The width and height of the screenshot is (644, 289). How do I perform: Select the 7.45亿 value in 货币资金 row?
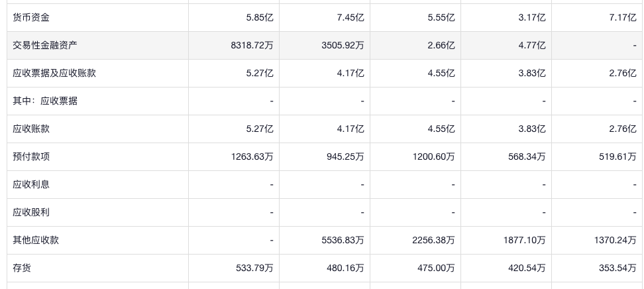tap(350, 18)
